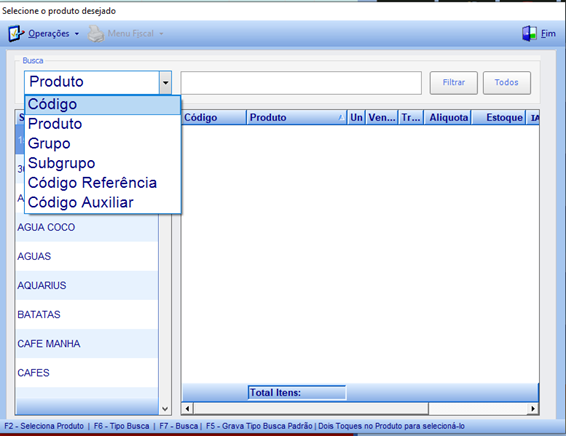Click the subgroup list scroll down arrow

coord(165,409)
